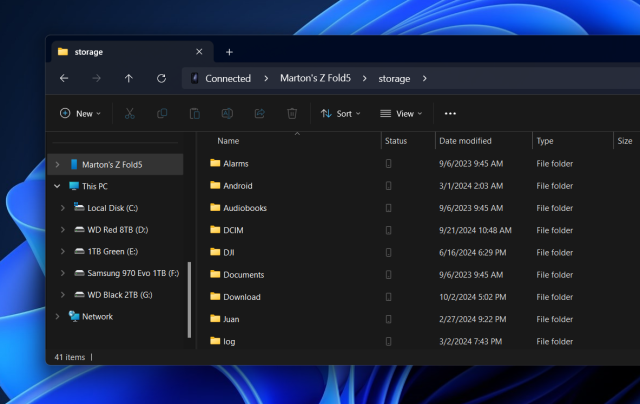Screen dimensions: 640x404
Task: Collapse the This PC tree node
Action: point(56,186)
